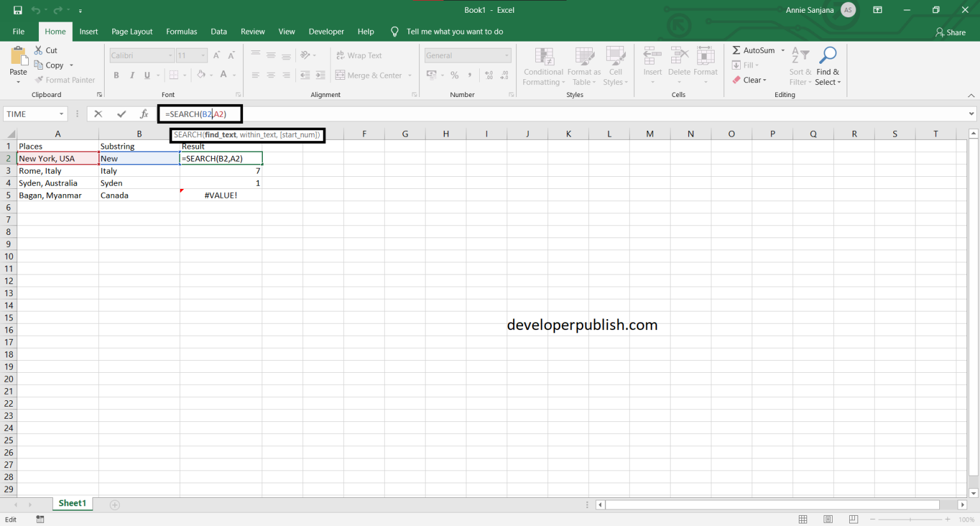Image resolution: width=980 pixels, height=526 pixels.
Task: Click Format as Table
Action: (x=584, y=66)
